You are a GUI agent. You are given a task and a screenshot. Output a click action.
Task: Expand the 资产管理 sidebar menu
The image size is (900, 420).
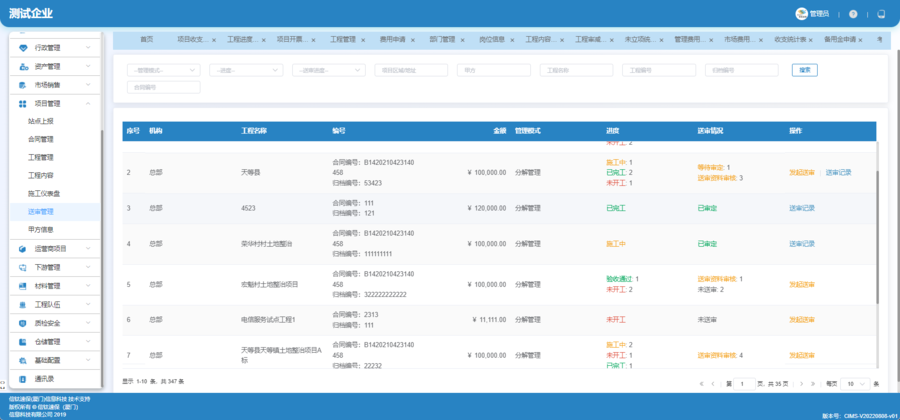coord(88,67)
